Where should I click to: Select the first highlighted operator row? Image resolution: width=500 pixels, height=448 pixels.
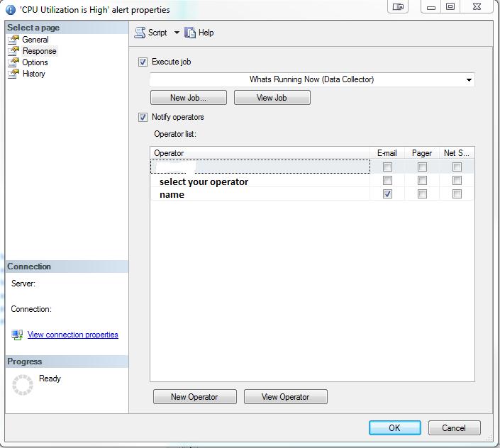[x=260, y=167]
